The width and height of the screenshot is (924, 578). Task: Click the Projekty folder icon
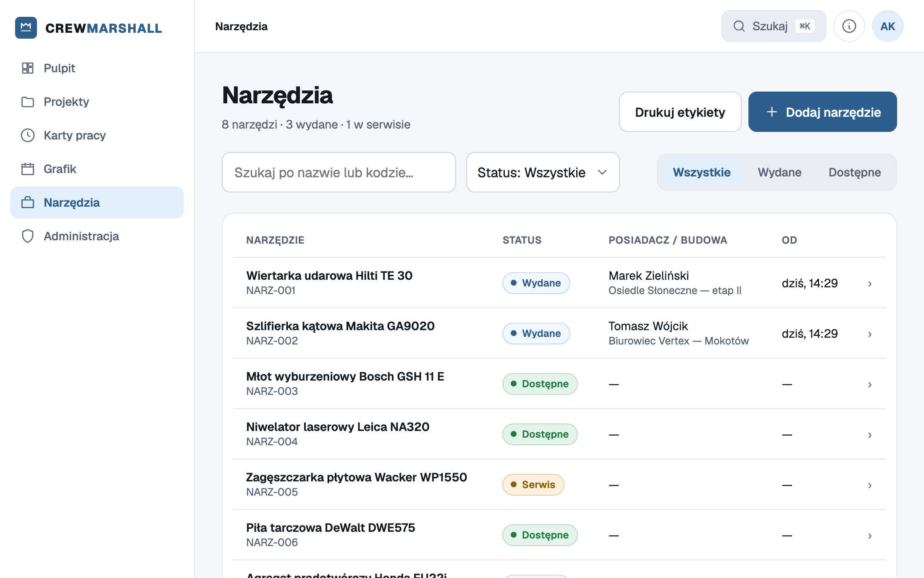click(x=28, y=102)
